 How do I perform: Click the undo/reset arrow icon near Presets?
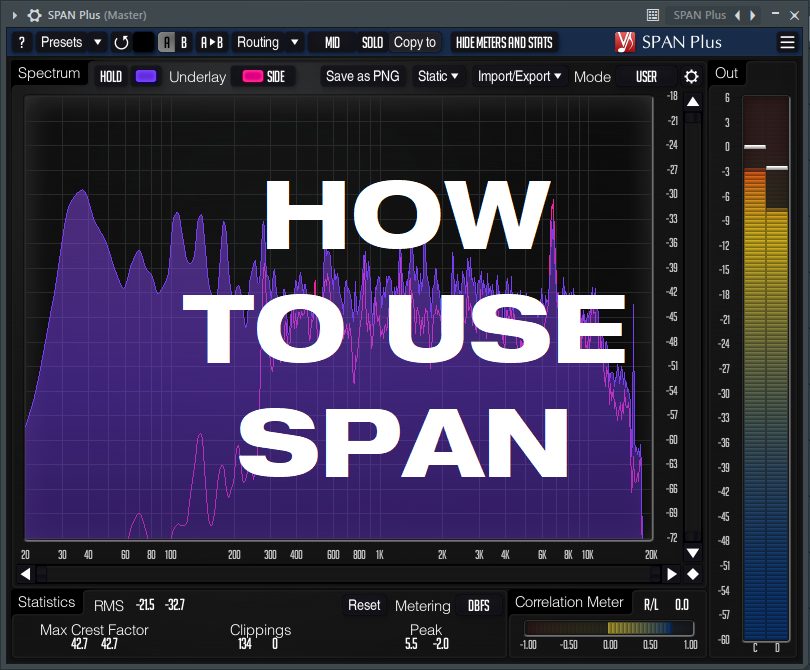(x=122, y=42)
